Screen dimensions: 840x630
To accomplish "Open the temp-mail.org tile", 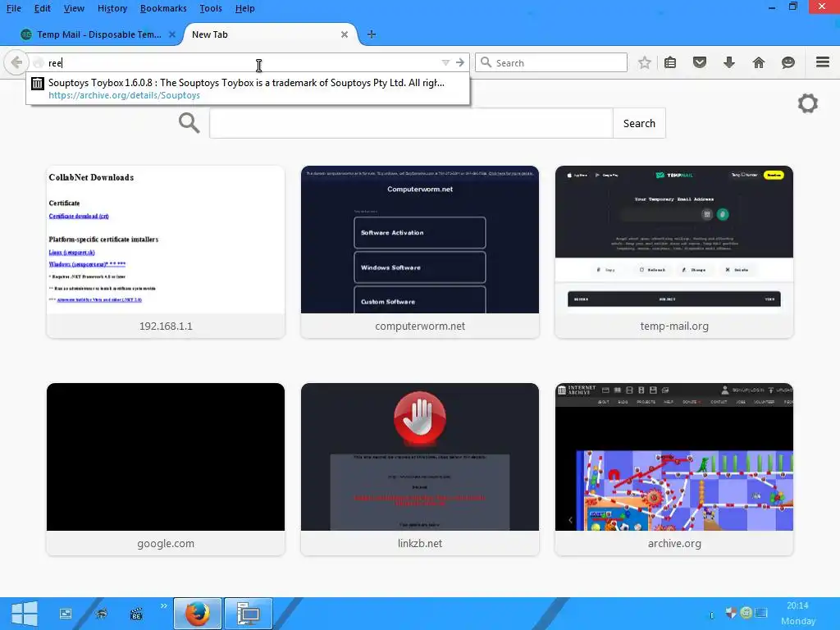I will click(674, 252).
